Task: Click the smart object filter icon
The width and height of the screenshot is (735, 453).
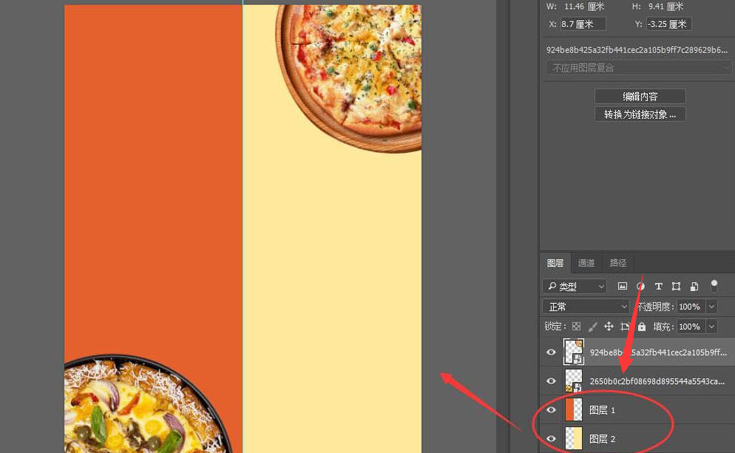Action: pos(694,287)
